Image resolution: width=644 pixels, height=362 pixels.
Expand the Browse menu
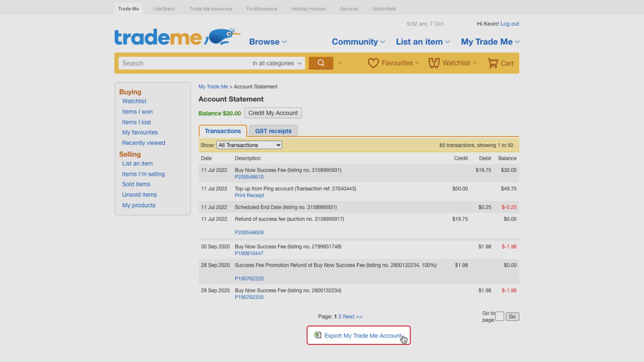[268, 42]
